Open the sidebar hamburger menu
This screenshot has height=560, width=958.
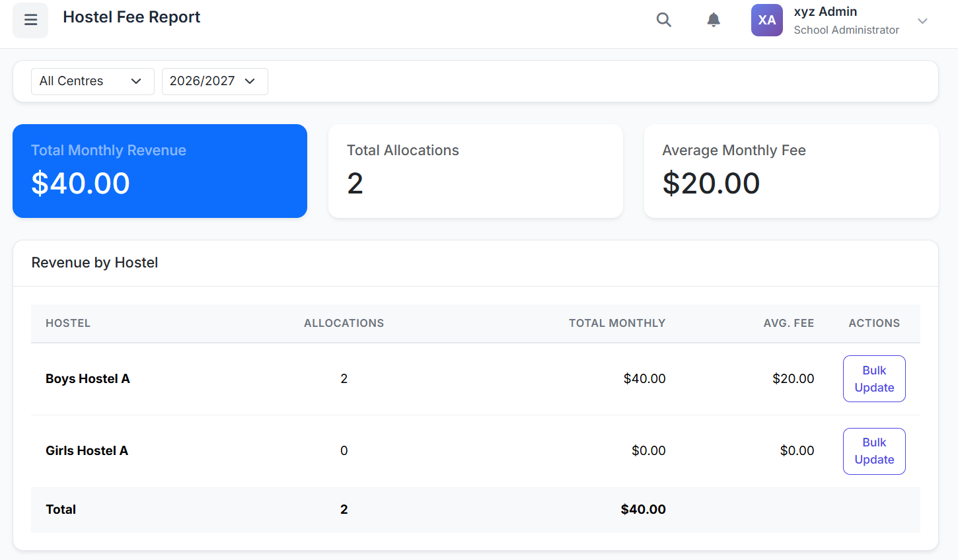pyautogui.click(x=30, y=20)
